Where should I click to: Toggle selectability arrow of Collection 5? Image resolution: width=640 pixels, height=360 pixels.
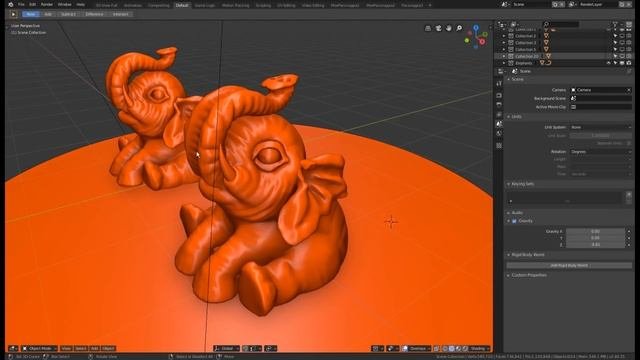point(616,49)
